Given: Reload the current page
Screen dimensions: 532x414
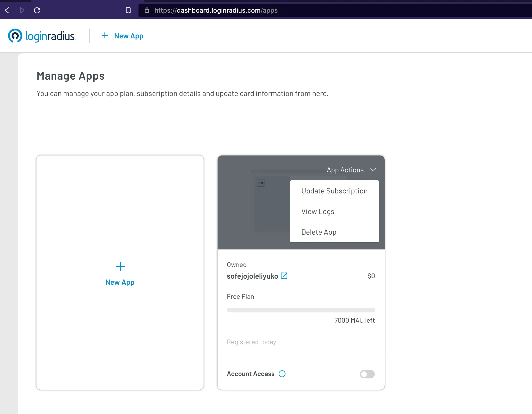Looking at the screenshot, I should pos(37,10).
